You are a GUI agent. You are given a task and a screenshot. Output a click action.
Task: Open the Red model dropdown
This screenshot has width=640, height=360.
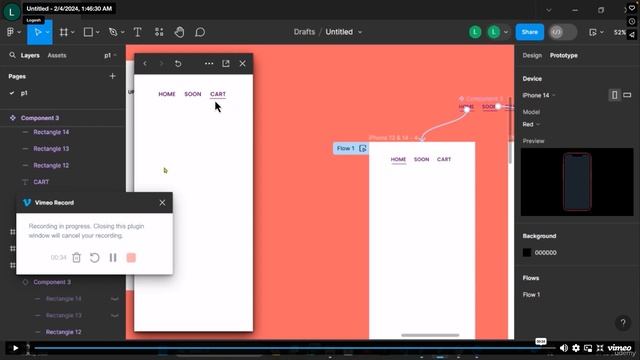click(531, 124)
